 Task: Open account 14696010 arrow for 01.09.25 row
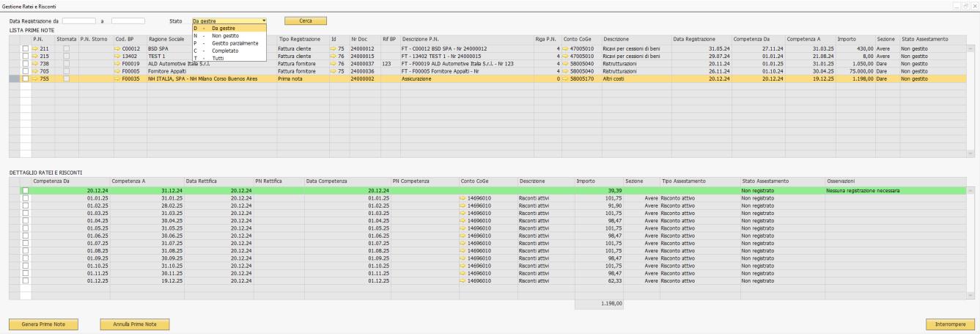463,260
